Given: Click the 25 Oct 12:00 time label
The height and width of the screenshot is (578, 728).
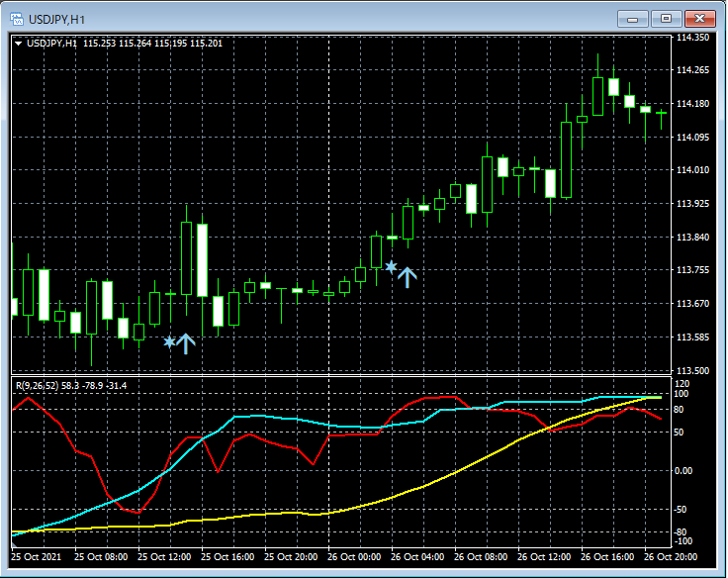Looking at the screenshot, I should pos(164,556).
